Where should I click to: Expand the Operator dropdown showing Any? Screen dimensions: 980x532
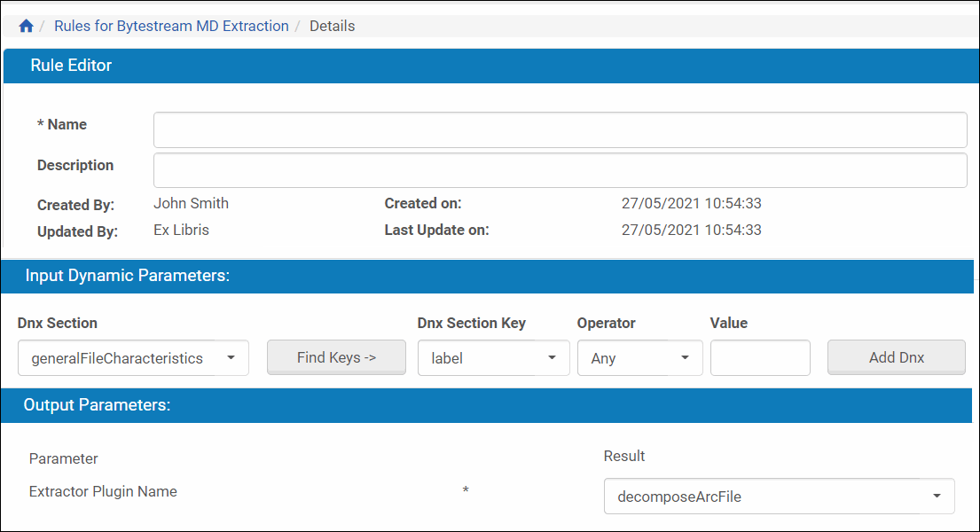click(x=640, y=358)
